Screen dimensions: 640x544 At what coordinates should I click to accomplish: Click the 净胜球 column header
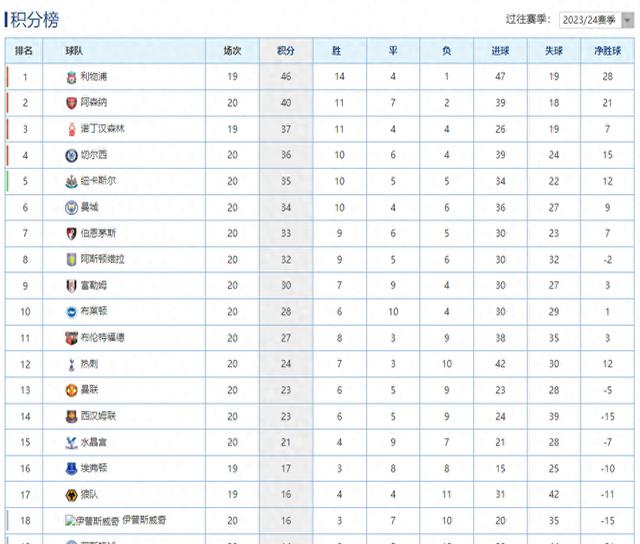(x=607, y=50)
